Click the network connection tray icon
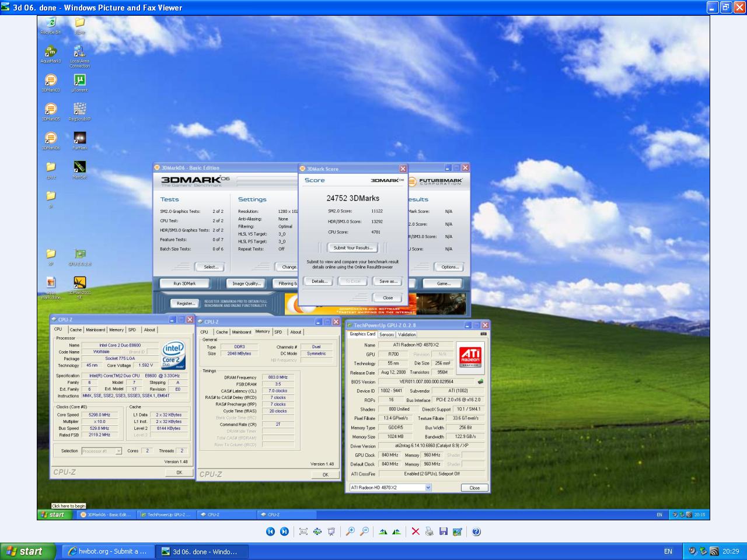Image resolution: width=747 pixels, height=560 pixels. pyautogui.click(x=703, y=551)
